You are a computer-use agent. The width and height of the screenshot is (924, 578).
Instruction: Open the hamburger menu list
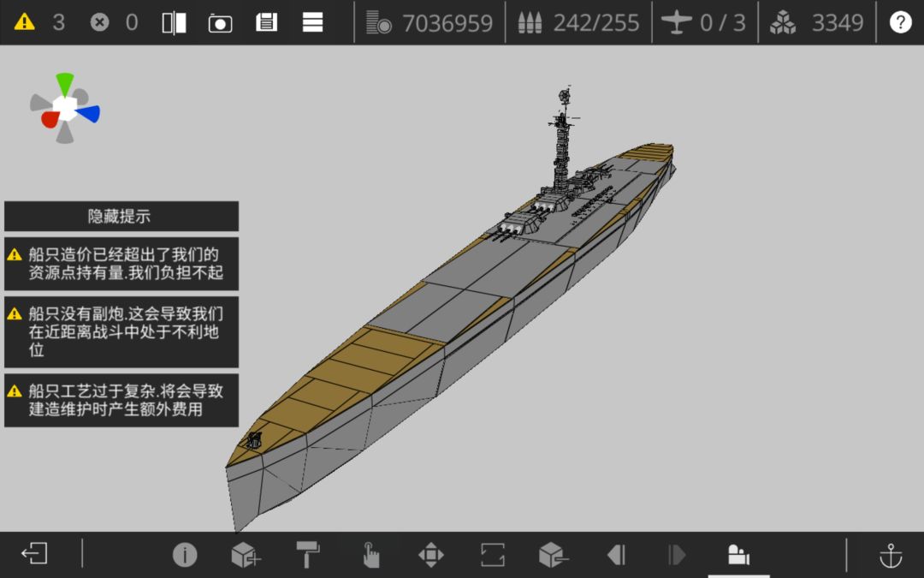point(312,22)
